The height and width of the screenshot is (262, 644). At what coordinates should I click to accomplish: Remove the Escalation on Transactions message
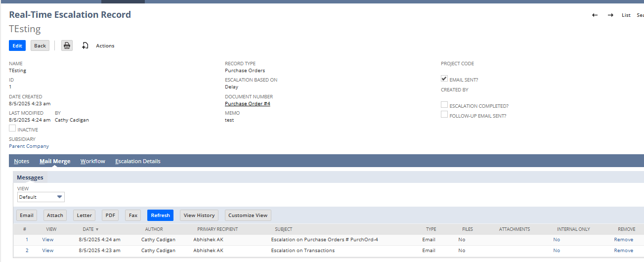pos(623,251)
